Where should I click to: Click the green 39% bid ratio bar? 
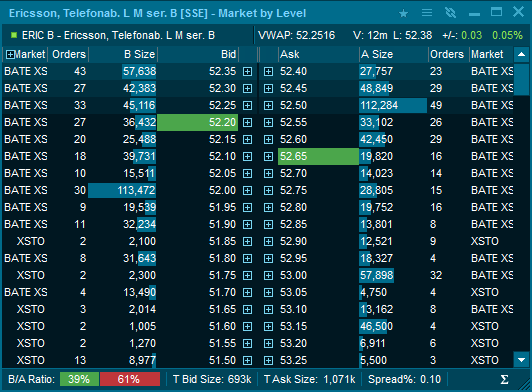tap(79, 379)
